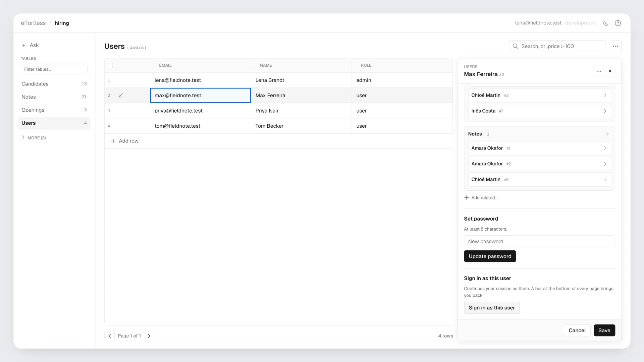Screen dimensions: 644x362
Task: Go to the previous page arrow
Action: (109, 336)
